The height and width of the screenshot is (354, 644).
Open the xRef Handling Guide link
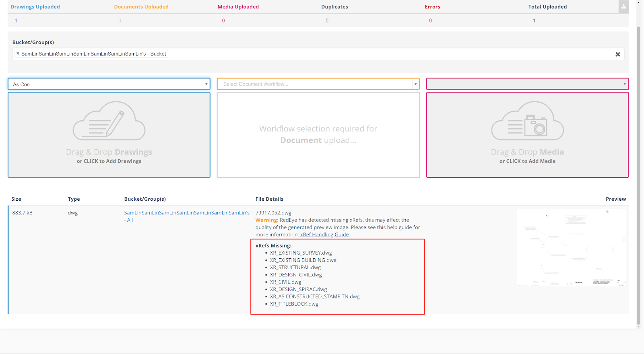click(x=324, y=235)
